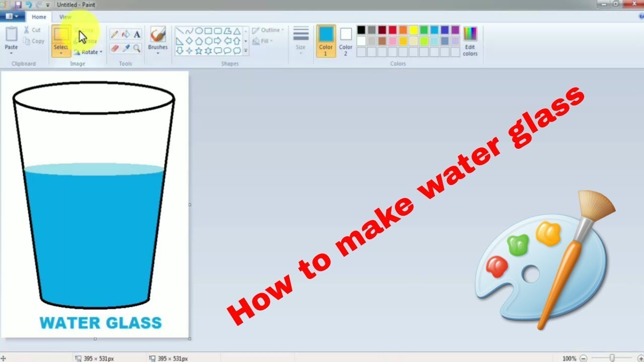Open the shape Fill dropdown

pos(263,41)
